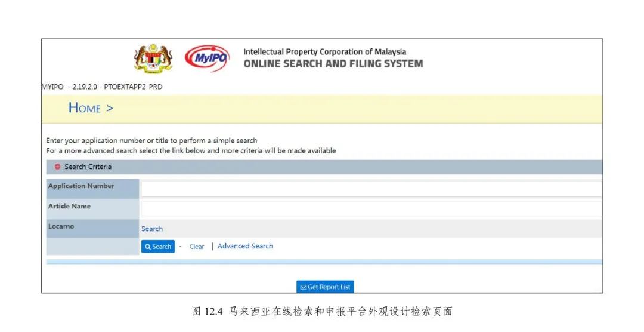Viewport: 644px width, 332px height.
Task: Click the Article Name field label
Action: click(x=69, y=207)
